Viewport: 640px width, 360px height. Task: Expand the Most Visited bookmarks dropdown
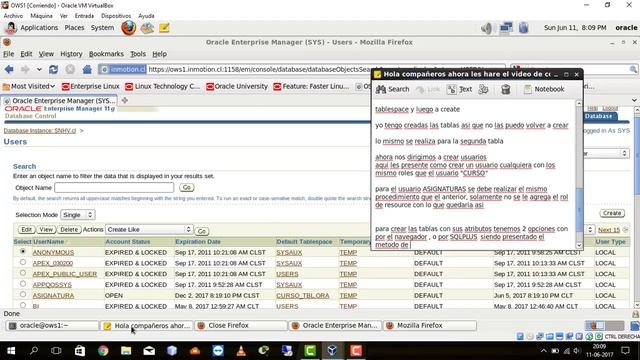pos(29,87)
